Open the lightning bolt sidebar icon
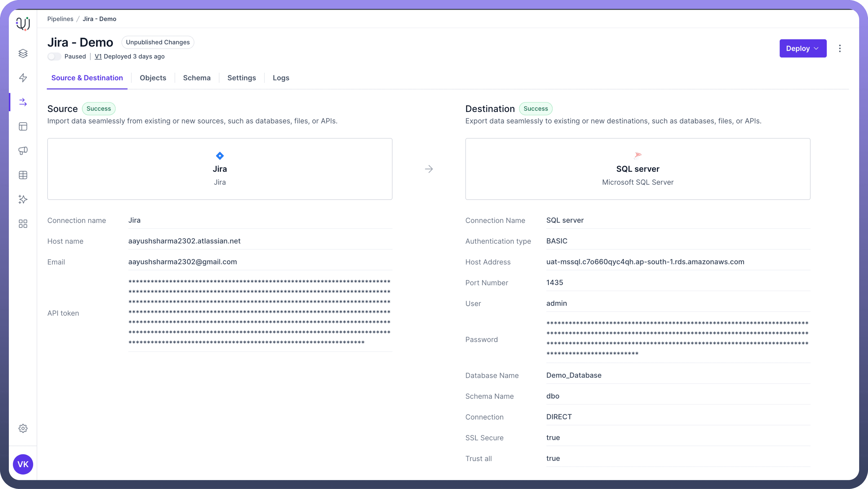 23,78
